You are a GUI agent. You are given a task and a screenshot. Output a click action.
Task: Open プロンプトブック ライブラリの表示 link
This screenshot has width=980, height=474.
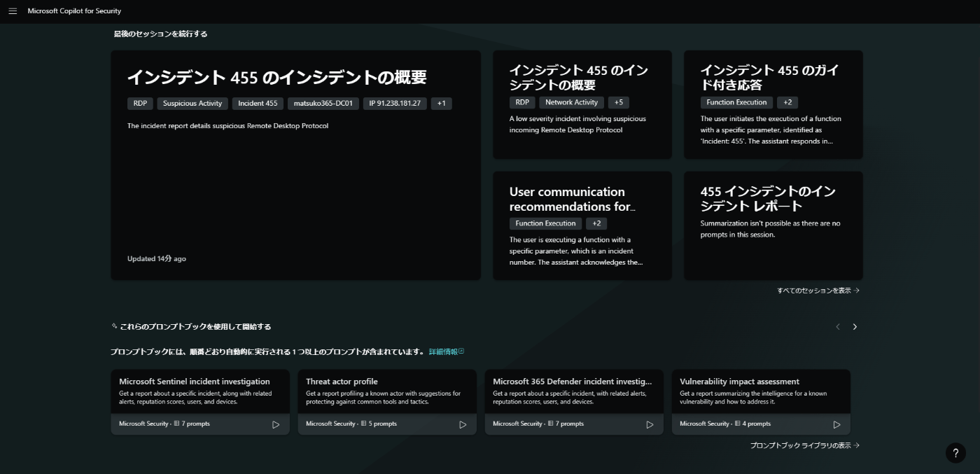(x=805, y=445)
